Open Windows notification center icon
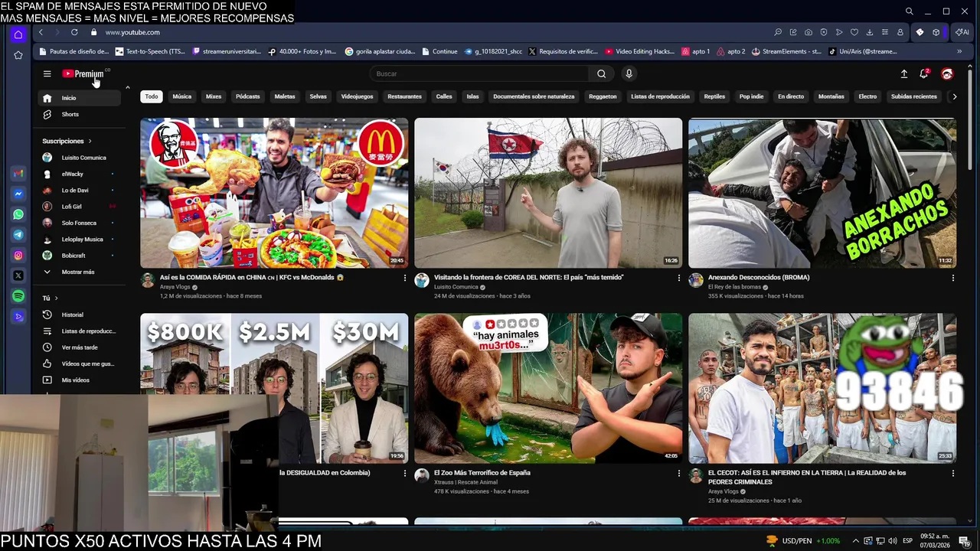Image resolution: width=980 pixels, height=551 pixels. [964, 541]
